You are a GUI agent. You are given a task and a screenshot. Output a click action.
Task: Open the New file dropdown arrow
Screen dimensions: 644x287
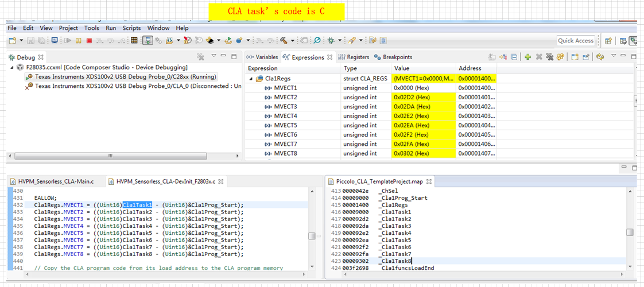[x=21, y=41]
